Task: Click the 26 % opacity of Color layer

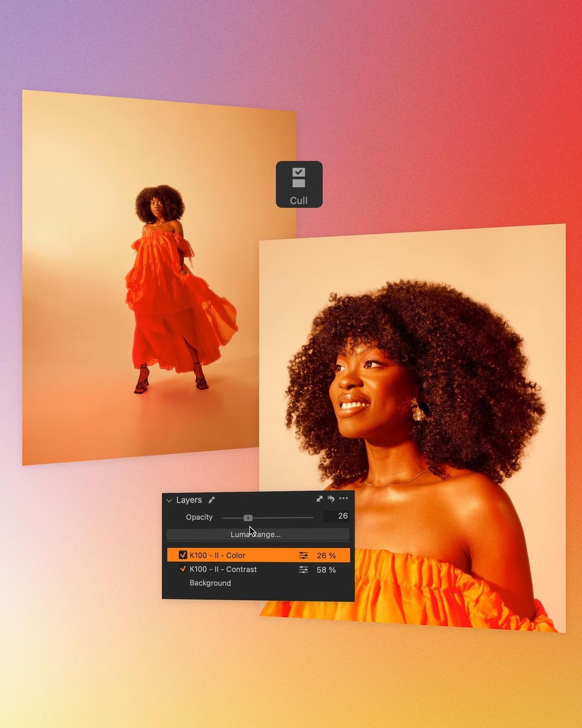Action: [x=326, y=555]
